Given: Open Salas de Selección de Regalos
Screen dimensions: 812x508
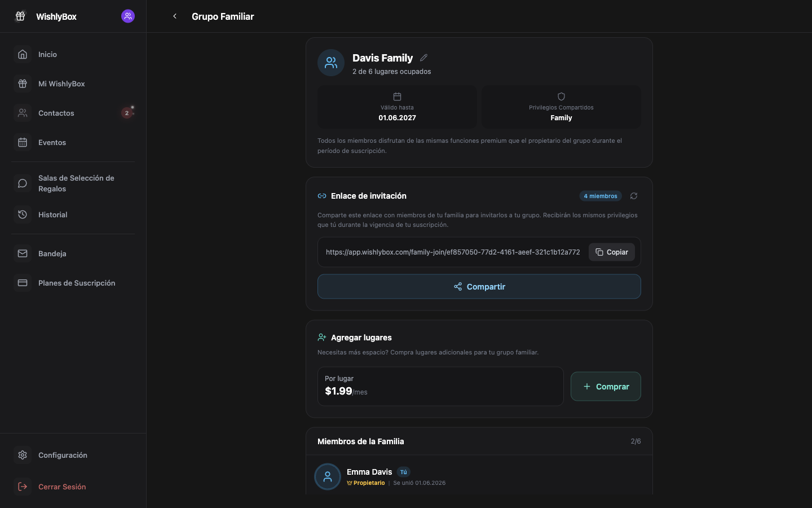Looking at the screenshot, I should click(x=73, y=183).
